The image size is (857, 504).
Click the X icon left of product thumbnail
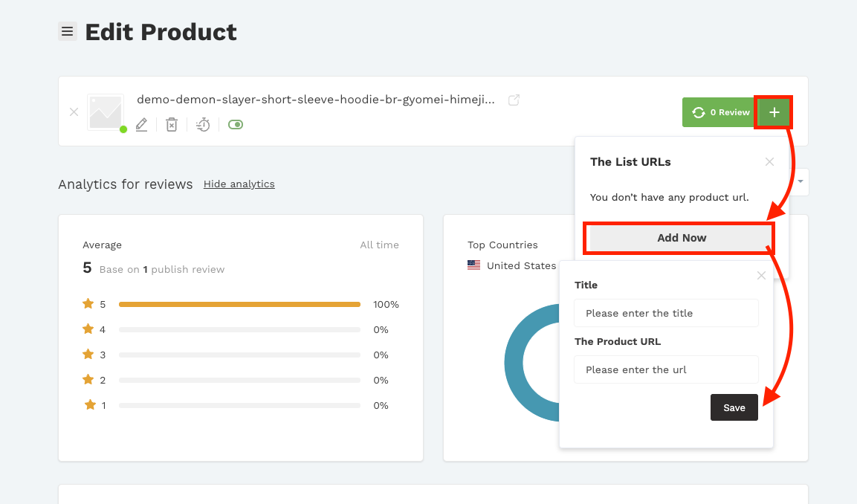(x=74, y=112)
